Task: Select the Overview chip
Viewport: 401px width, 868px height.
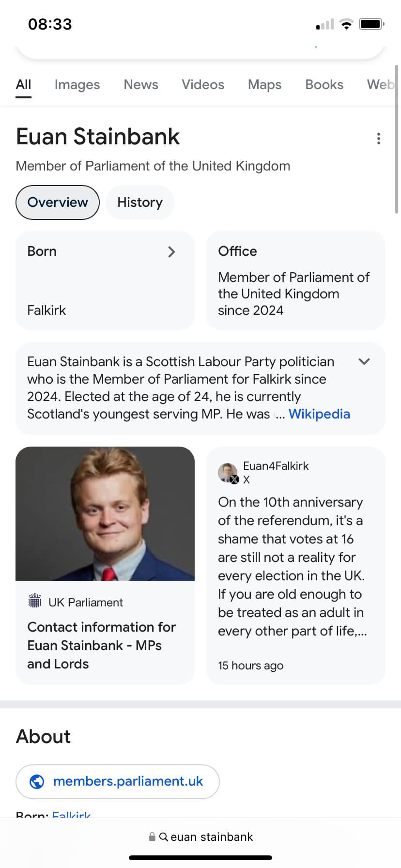Action: click(58, 202)
